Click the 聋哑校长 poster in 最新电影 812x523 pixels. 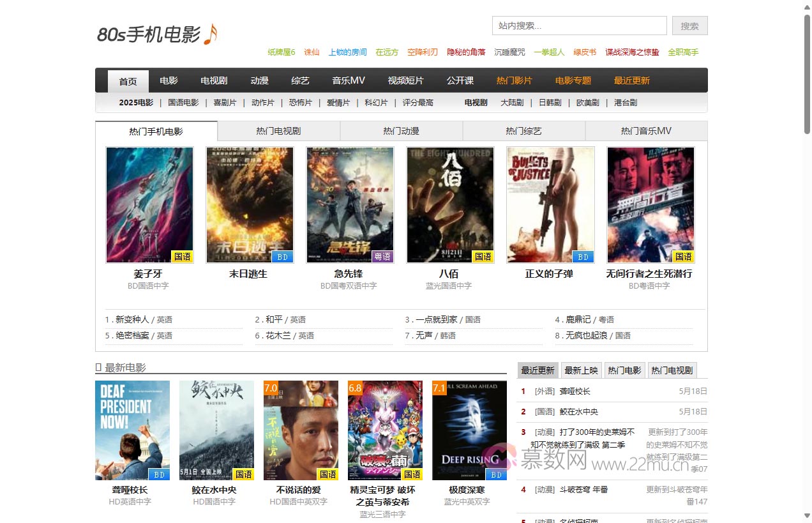pyautogui.click(x=132, y=430)
